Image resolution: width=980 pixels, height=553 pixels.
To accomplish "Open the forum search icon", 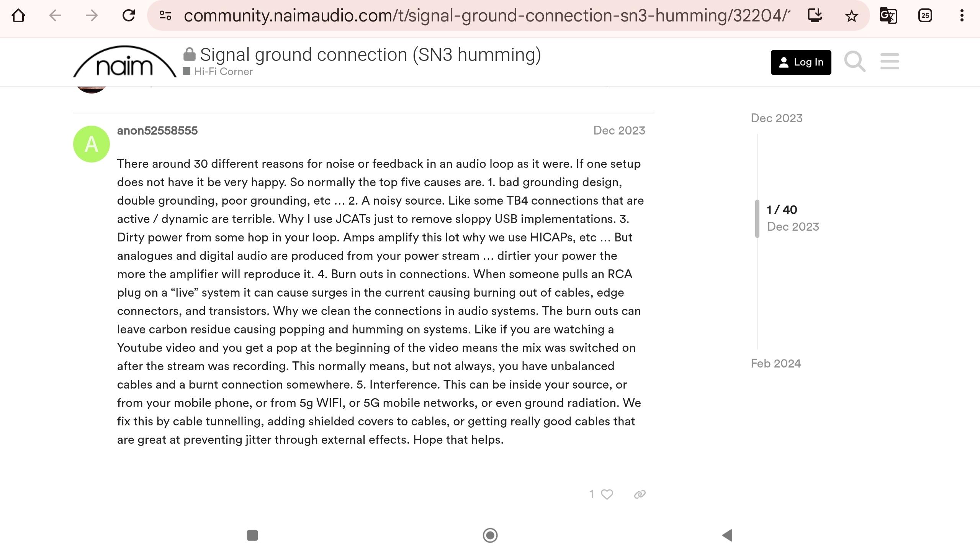I will (x=855, y=62).
